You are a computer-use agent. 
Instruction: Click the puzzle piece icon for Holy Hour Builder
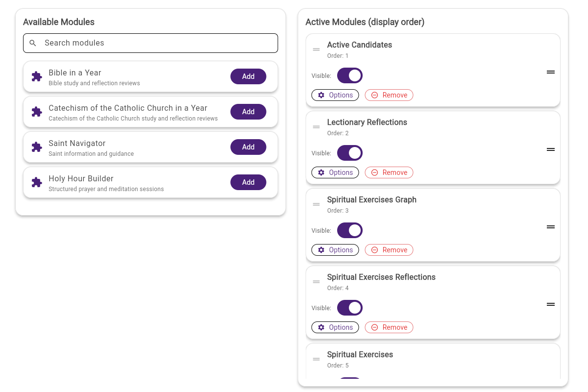[x=36, y=182]
